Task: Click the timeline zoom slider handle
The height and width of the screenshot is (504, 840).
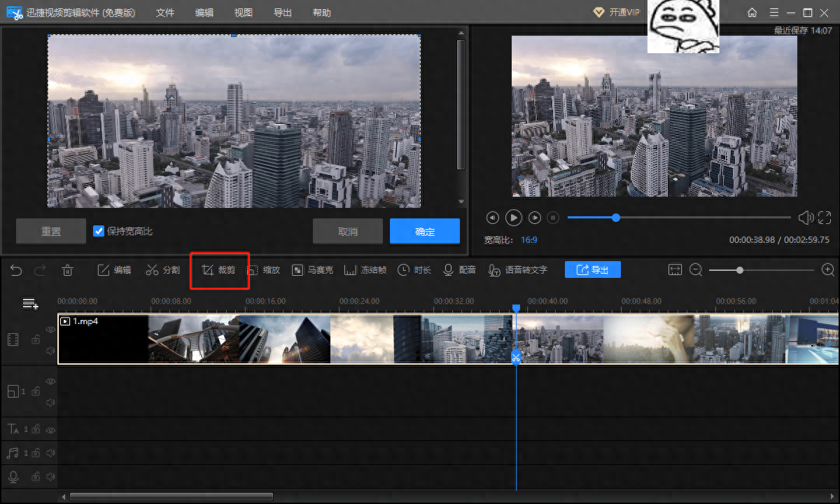Action: click(740, 270)
